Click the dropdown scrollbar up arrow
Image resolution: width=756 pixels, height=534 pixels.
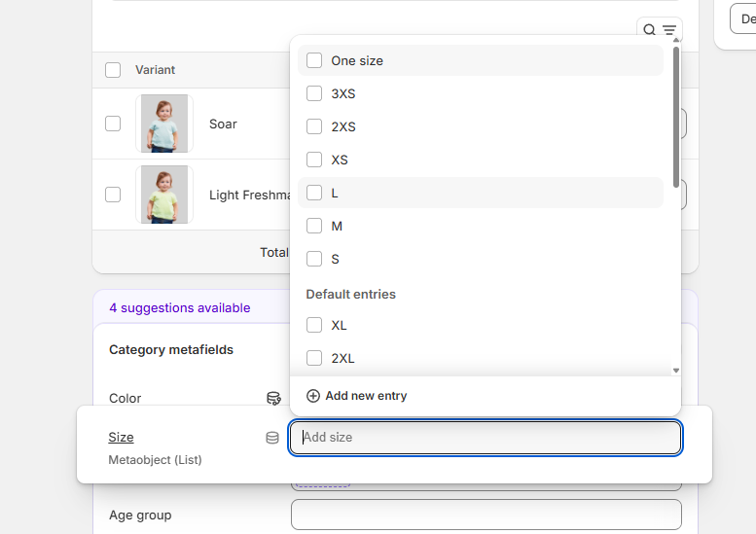(x=676, y=41)
